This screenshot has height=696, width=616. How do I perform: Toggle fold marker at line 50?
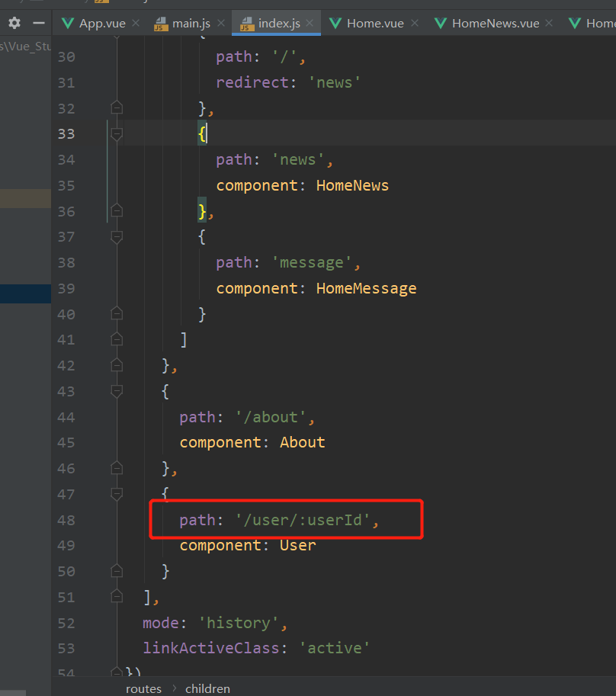coord(117,571)
